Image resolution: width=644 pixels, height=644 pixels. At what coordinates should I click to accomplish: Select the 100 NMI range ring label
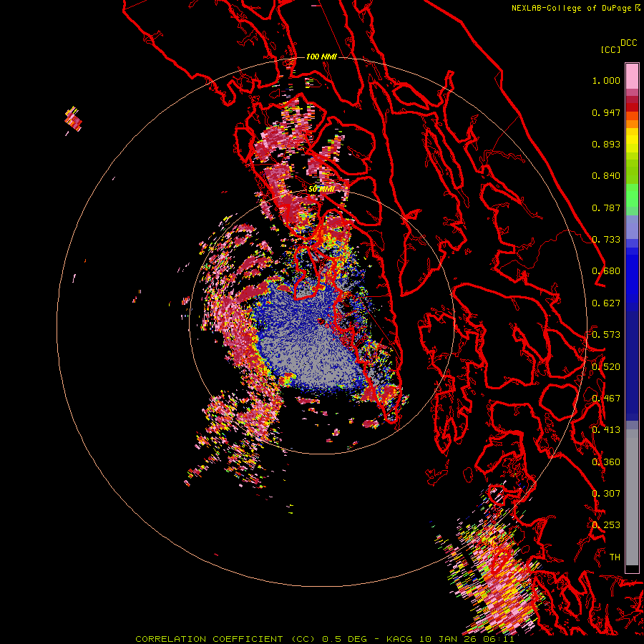(321, 57)
